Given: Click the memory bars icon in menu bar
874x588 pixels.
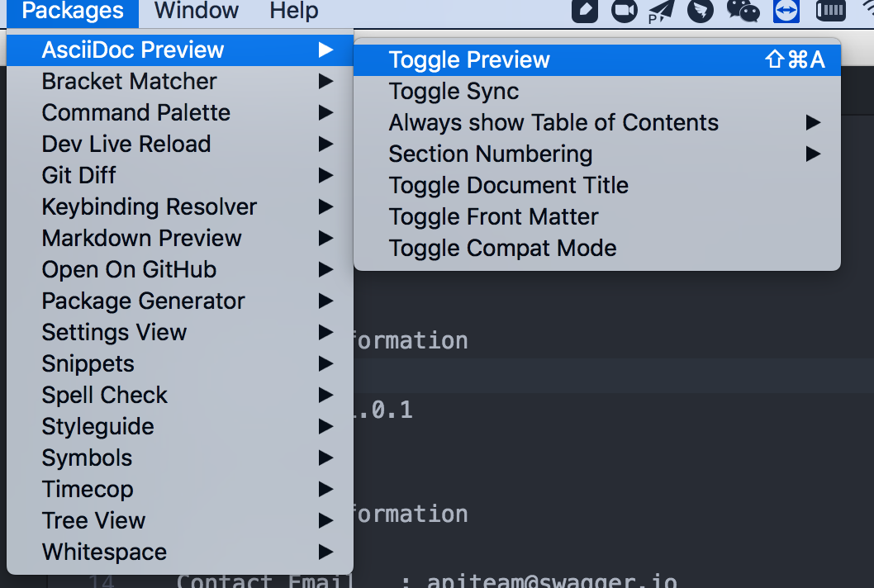Looking at the screenshot, I should (830, 11).
